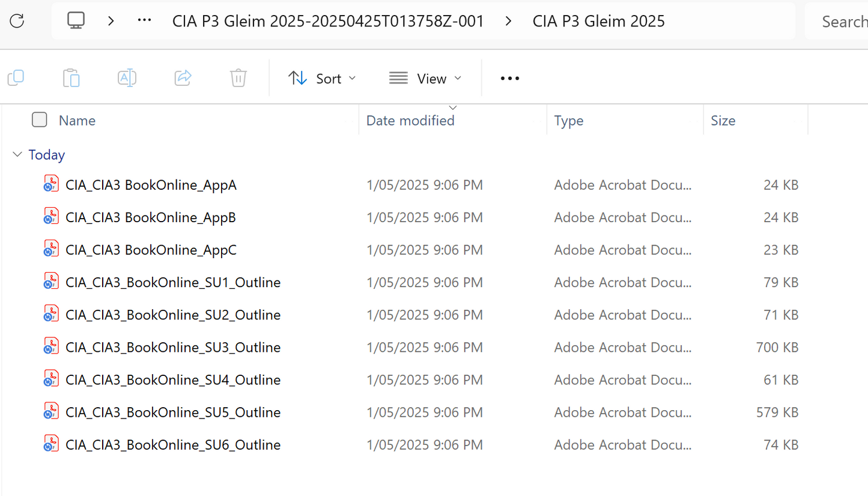
Task: Click the This PC icon in the breadcrumb
Action: coord(76,20)
